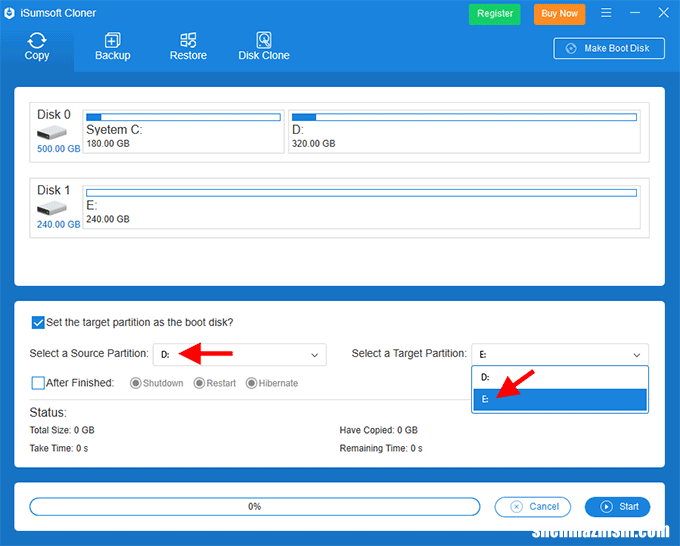680x546 pixels.
Task: Click the 0% copy progress bar
Action: tap(255, 507)
